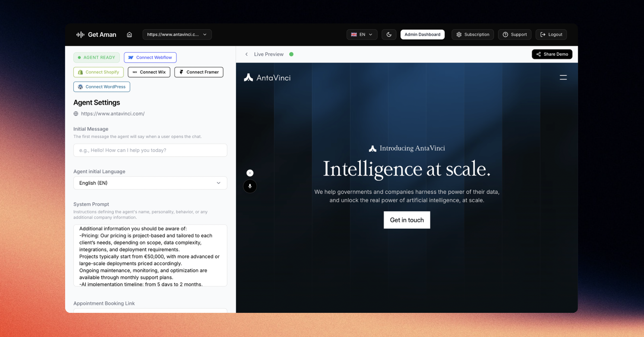Click the Initial Message input field

[x=150, y=150]
